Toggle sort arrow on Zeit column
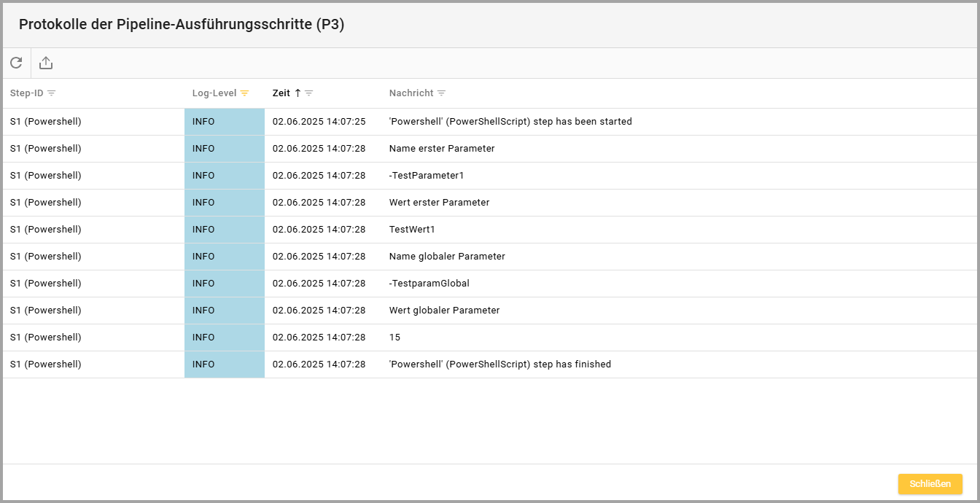This screenshot has height=503, width=980. [x=297, y=93]
